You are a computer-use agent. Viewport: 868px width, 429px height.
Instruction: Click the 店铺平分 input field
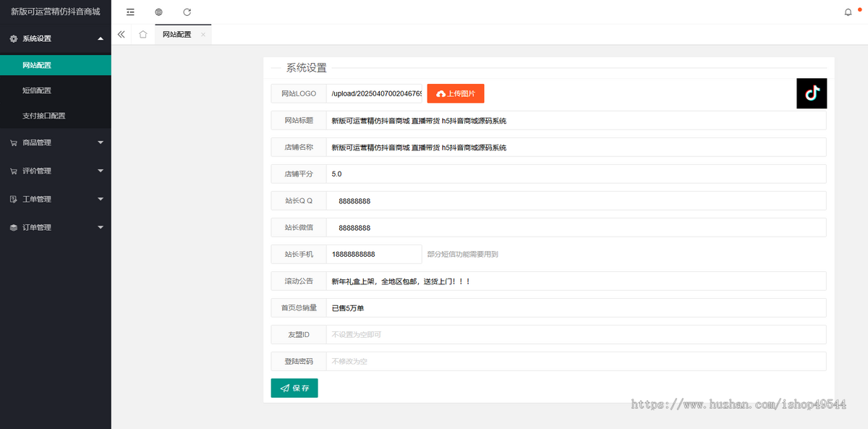click(576, 174)
